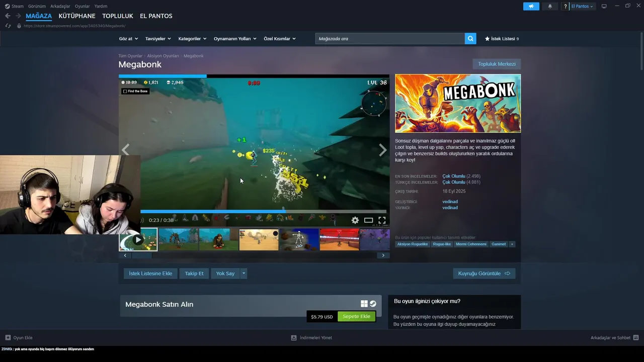Viewport: 644px width, 362px height.
Task: Open the Oyunlar menu
Action: (x=83, y=6)
